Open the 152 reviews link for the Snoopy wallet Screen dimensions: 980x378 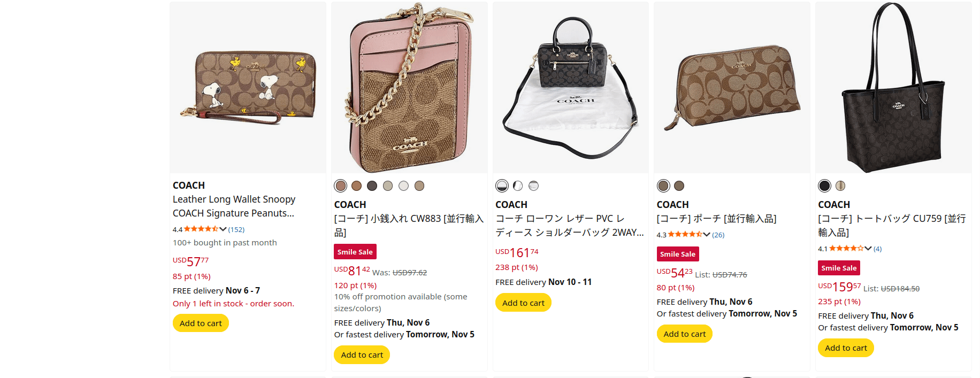pyautogui.click(x=236, y=230)
